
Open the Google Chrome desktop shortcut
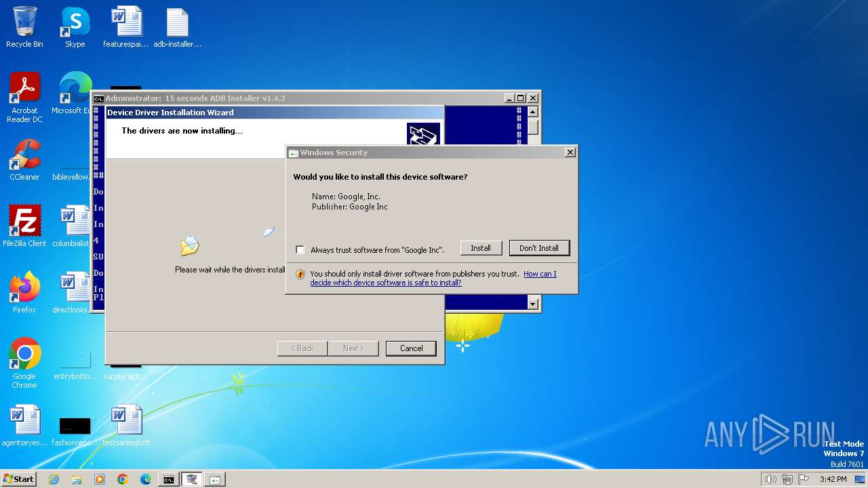(24, 363)
